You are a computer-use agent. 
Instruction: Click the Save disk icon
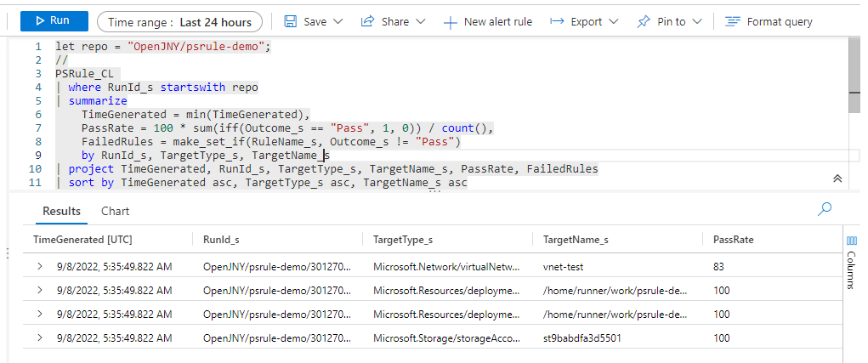click(290, 21)
